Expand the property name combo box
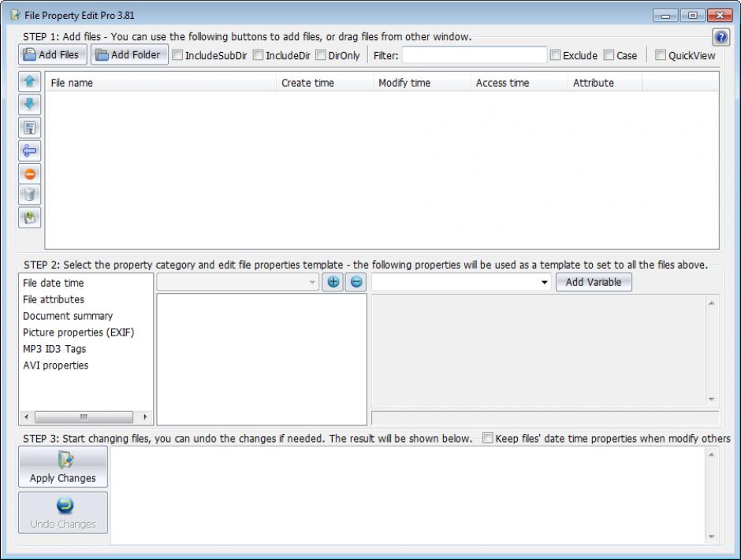Screen dimensions: 741x560 tap(312, 283)
